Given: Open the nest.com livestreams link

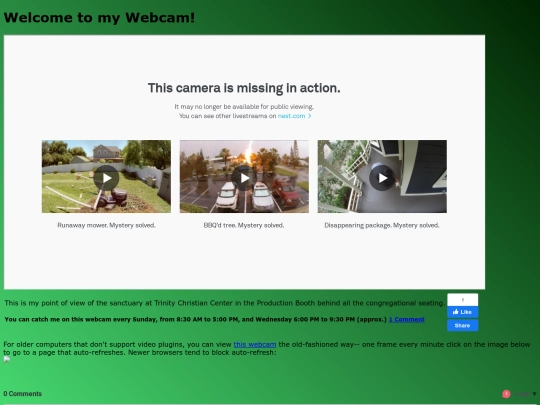Looking at the screenshot, I should (294, 116).
